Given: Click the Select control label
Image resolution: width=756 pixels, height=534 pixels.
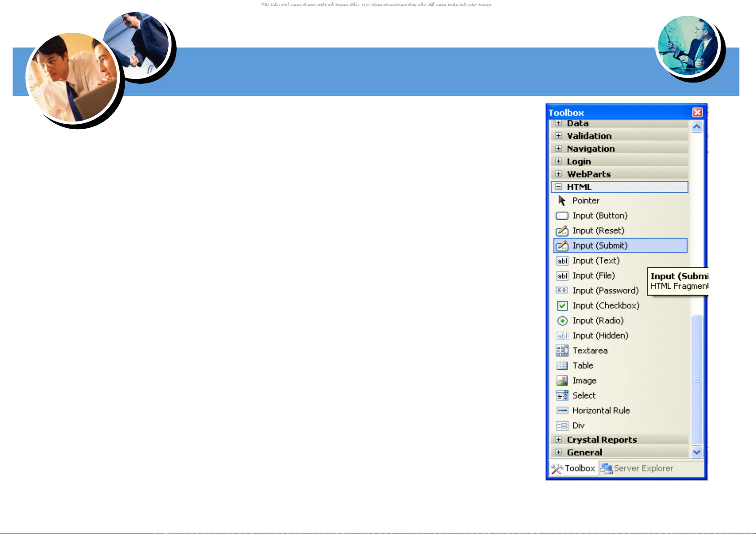Looking at the screenshot, I should tap(584, 395).
